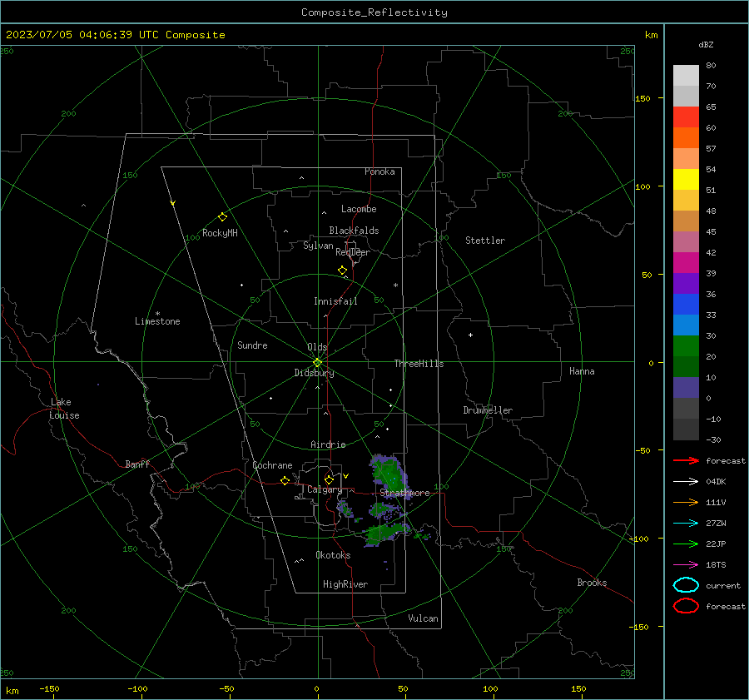Click the dBZ legend heading
This screenshot has width=749, height=700.
(x=706, y=44)
